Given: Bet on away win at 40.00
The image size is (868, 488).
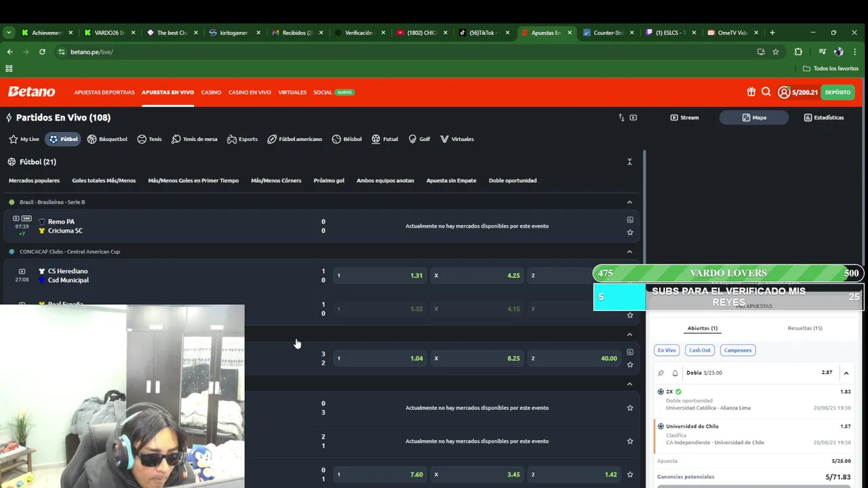Looking at the screenshot, I should coord(574,359).
